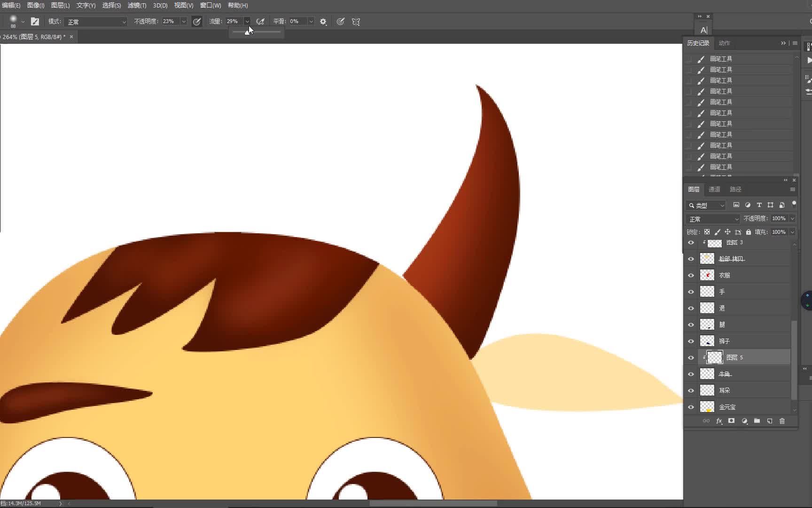Screen dimensions: 812x508
Task: Delete the selected layer trash icon
Action: tap(782, 421)
